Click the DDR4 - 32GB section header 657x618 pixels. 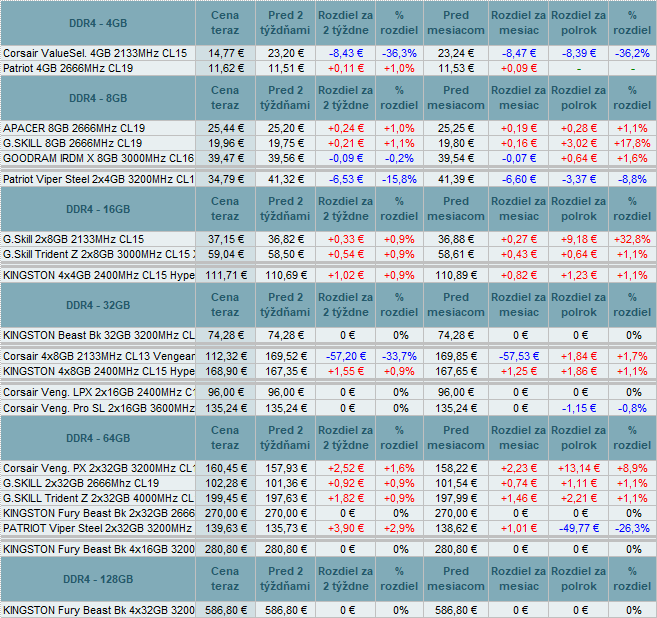coord(98,305)
